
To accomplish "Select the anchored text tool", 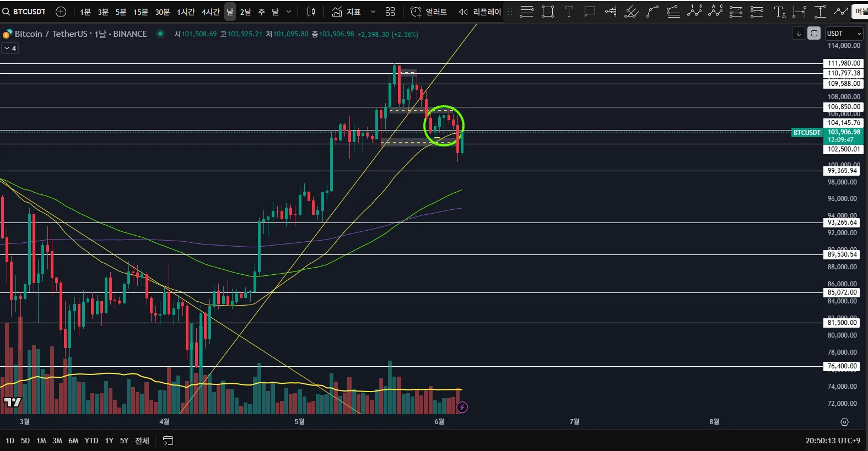I will click(x=779, y=12).
